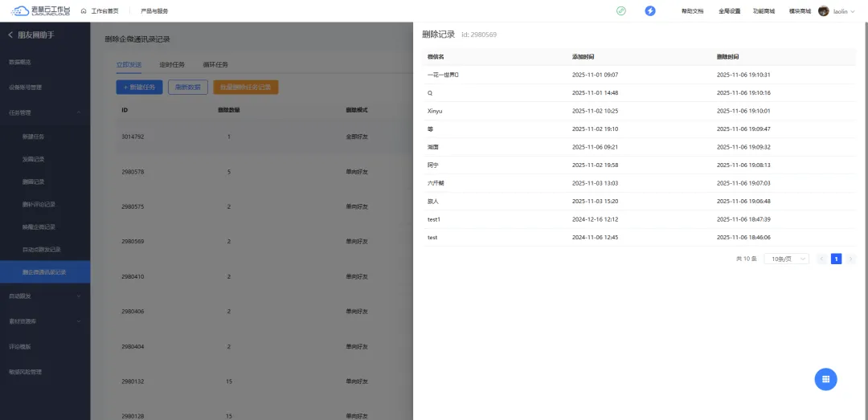Switch to the 定时任务 tab

[172, 65]
